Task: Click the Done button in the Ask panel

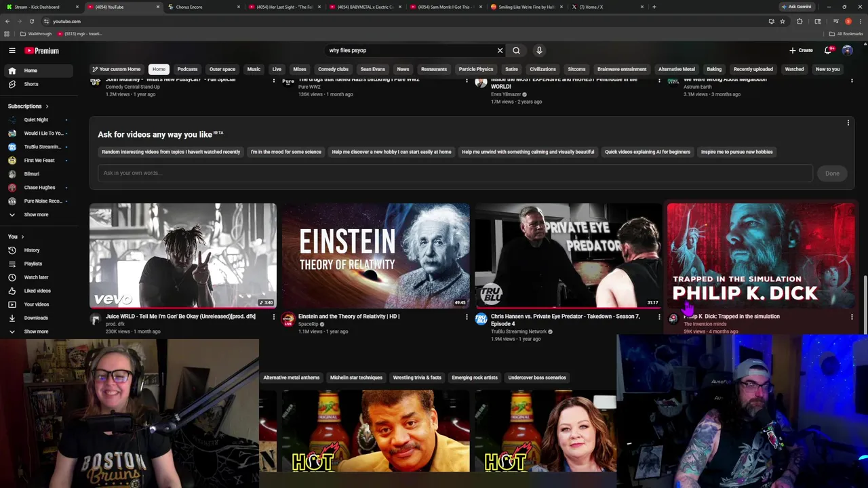Action: [832, 174]
